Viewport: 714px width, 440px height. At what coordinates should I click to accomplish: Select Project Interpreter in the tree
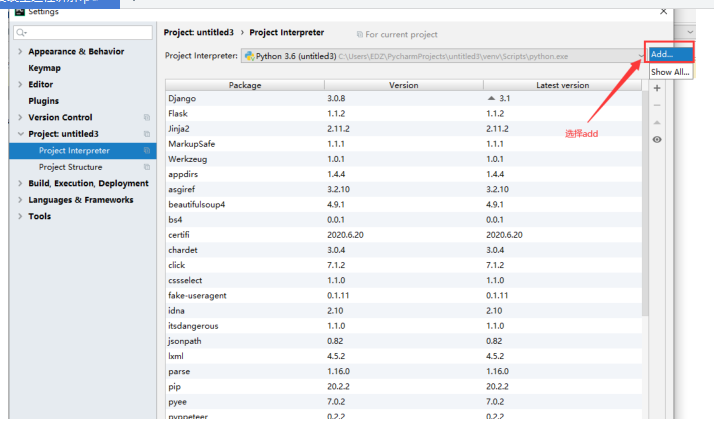pos(82,151)
